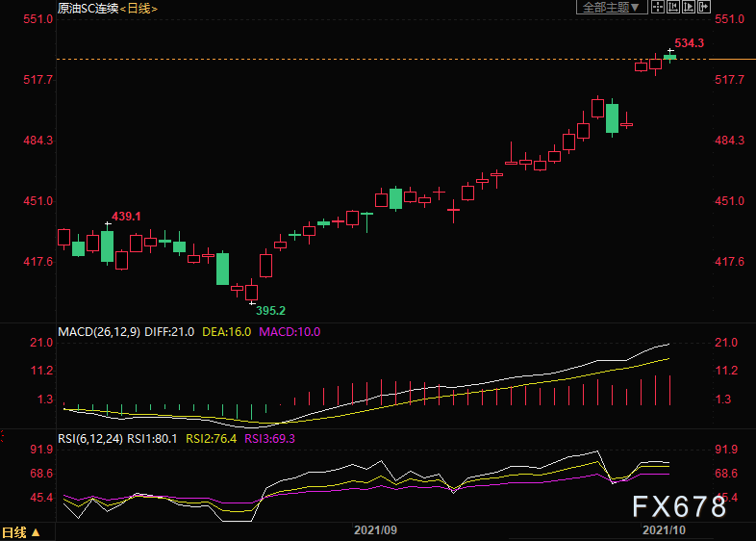
Task: Click the left axis 484.3 price label
Action: pyautogui.click(x=38, y=141)
